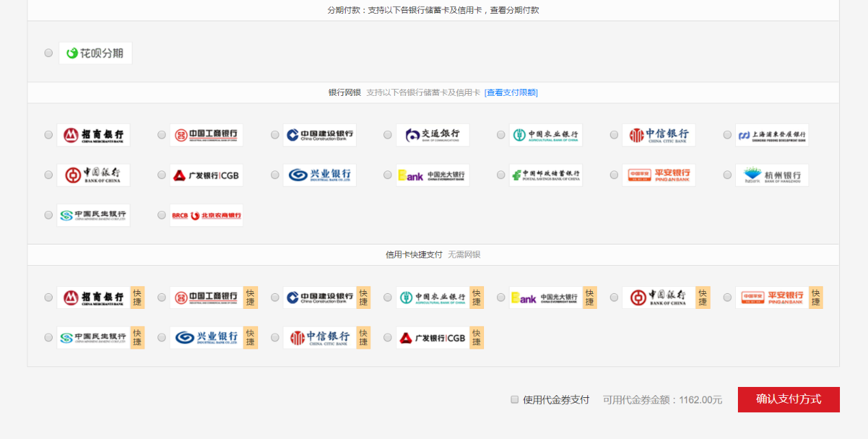Open the 查看支付限额 link
The image size is (868, 439).
tap(511, 92)
